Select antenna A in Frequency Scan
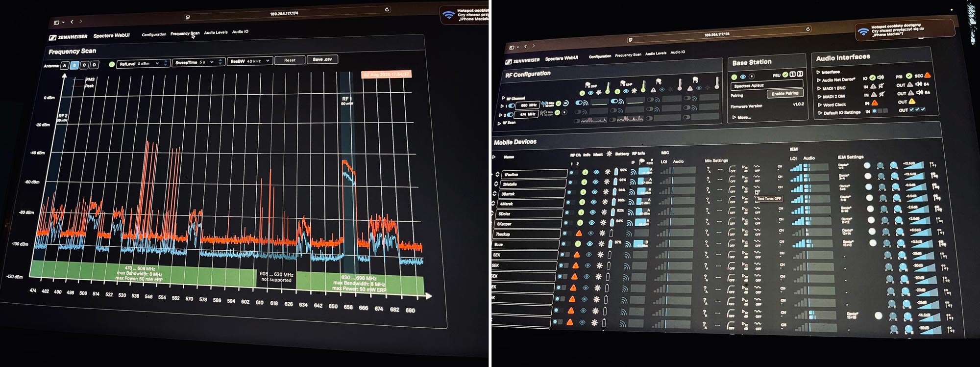Viewport: 980px width, 367px height. [64, 65]
